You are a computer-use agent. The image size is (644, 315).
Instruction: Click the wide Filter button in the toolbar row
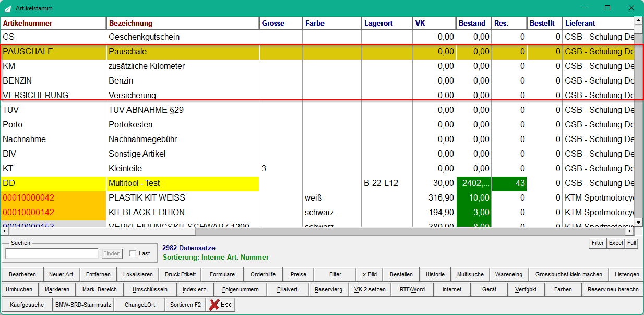[x=335, y=274]
